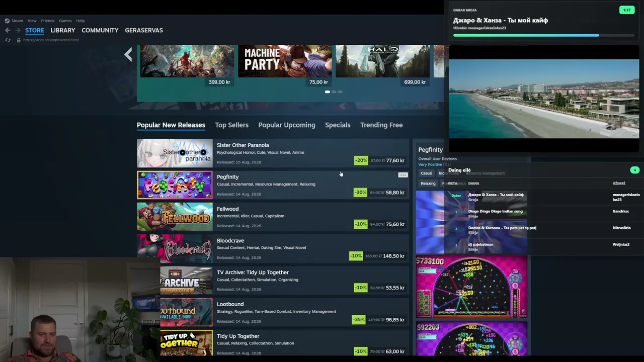This screenshot has height=362, width=644.
Task: Click requester name NitrusBrio in queue
Action: point(622,228)
